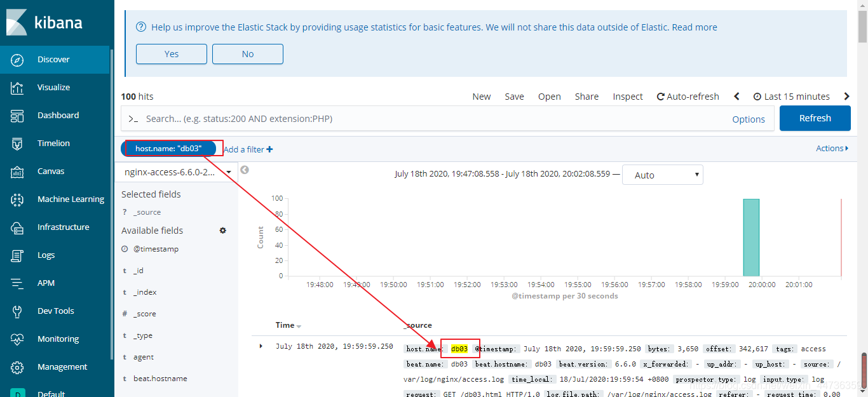Open Timelion icon in sidebar
The height and width of the screenshot is (397, 868).
click(18, 144)
